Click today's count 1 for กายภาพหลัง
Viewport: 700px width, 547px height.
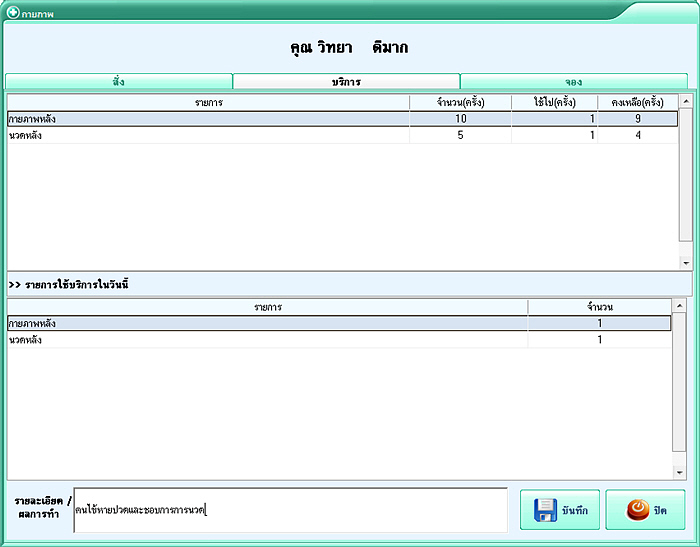[600, 323]
